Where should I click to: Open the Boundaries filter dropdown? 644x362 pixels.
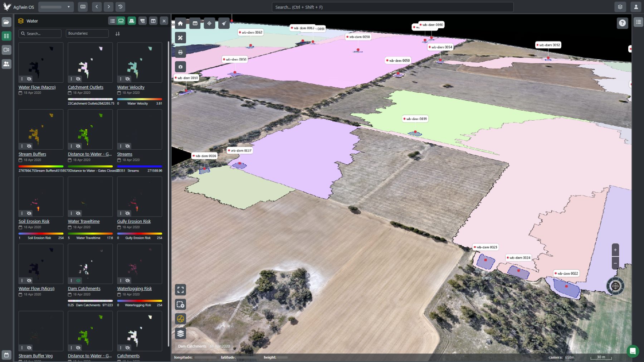tap(87, 33)
